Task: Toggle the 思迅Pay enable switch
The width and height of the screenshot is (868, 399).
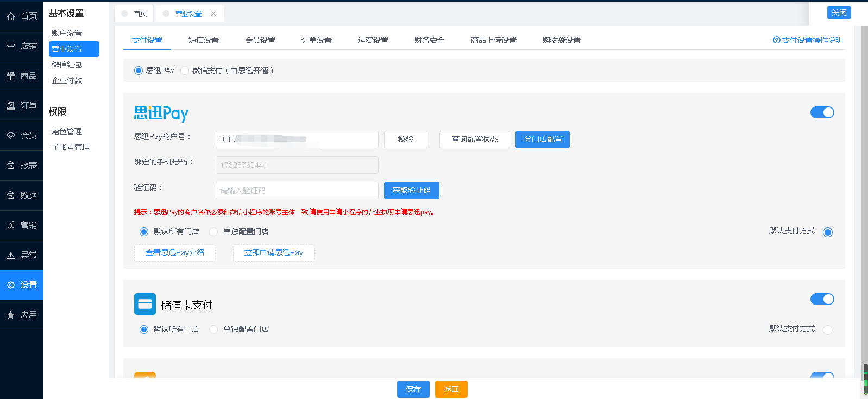Action: point(822,112)
